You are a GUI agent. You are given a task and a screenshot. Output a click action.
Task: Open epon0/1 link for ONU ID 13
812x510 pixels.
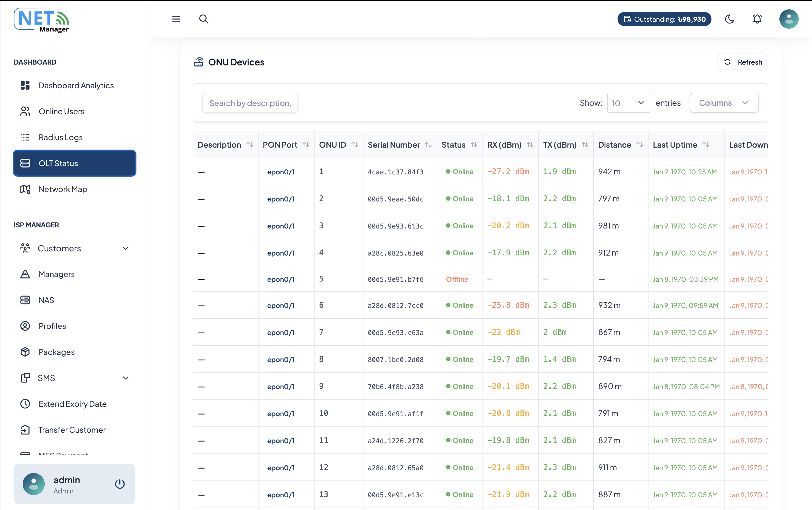pyautogui.click(x=281, y=495)
